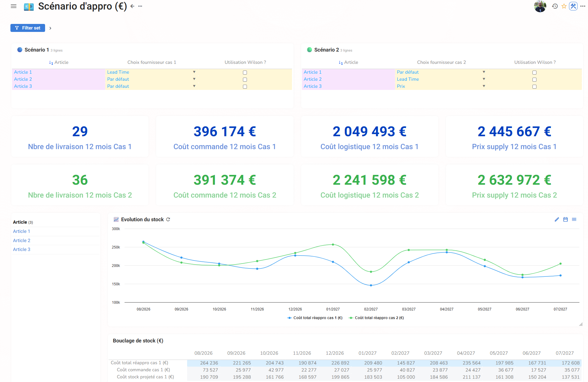This screenshot has width=588, height=382.
Task: Tick Wilson checkbox for Article 3, Scénario 1
Action: [245, 87]
